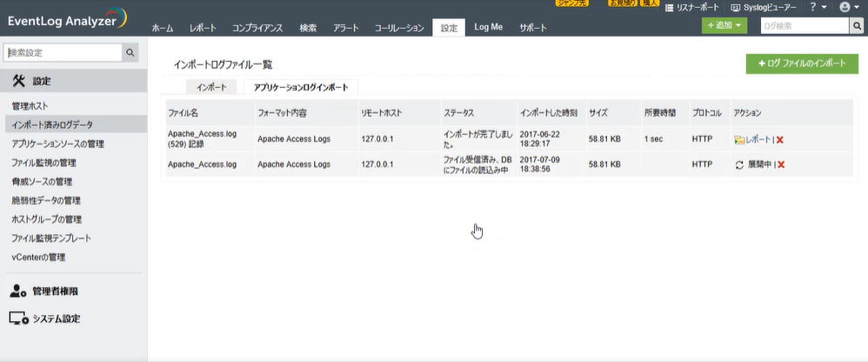Click the 設定 wrench tools icon
This screenshot has height=362, width=868.
[x=19, y=81]
